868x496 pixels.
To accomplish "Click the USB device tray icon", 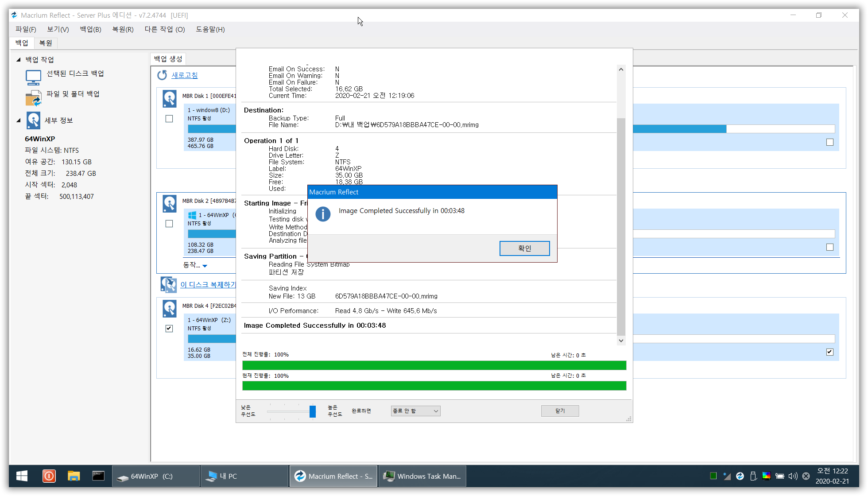I will [x=753, y=476].
